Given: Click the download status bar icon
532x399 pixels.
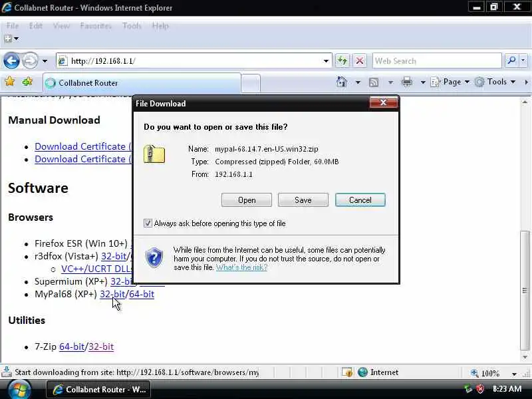Looking at the screenshot, I should pos(7,372).
